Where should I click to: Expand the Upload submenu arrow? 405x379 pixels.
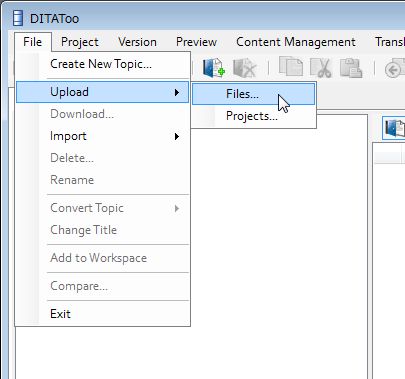[x=177, y=92]
